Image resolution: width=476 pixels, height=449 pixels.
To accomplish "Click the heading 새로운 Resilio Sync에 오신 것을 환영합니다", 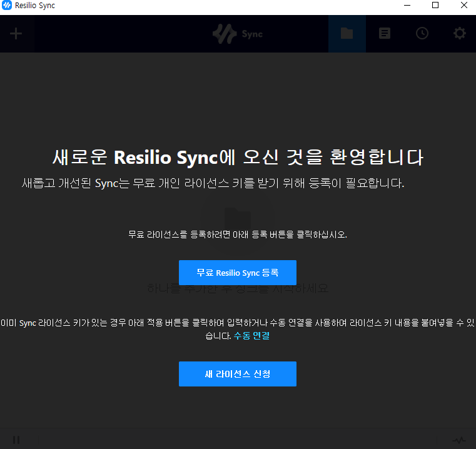I will (238, 157).
